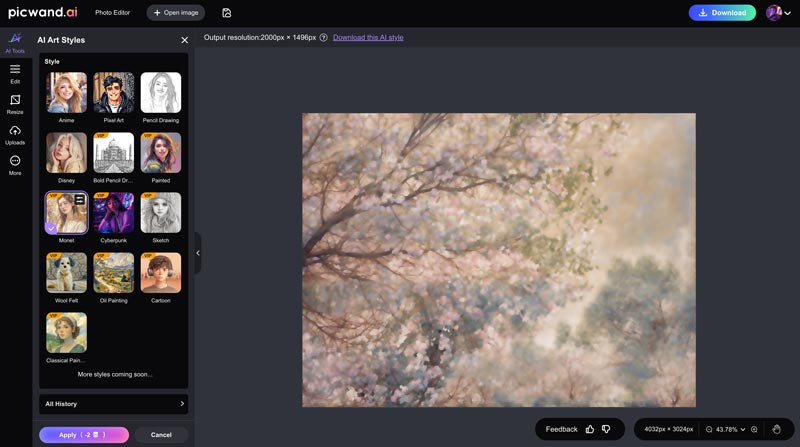Open the AI Tools sidebar panel

click(15, 43)
